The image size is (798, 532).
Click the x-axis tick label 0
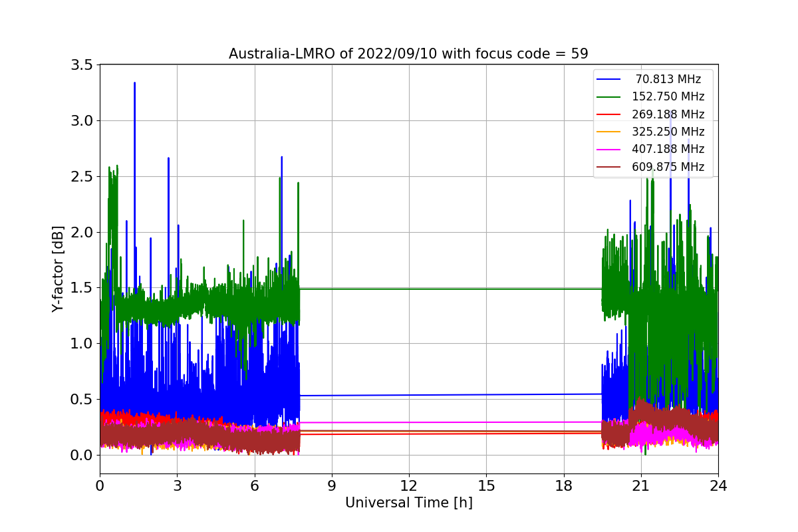(x=100, y=486)
